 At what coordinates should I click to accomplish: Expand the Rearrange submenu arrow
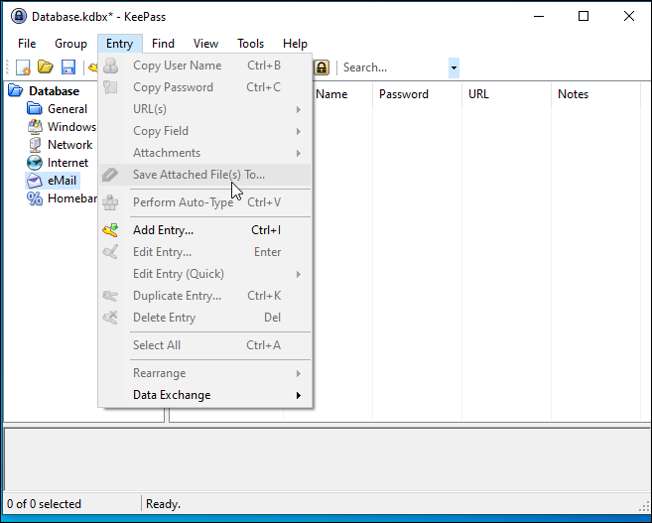[x=298, y=373]
